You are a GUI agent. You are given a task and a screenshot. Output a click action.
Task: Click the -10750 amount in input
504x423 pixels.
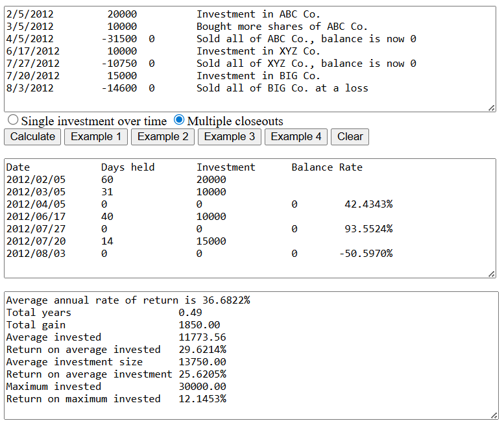click(x=119, y=64)
